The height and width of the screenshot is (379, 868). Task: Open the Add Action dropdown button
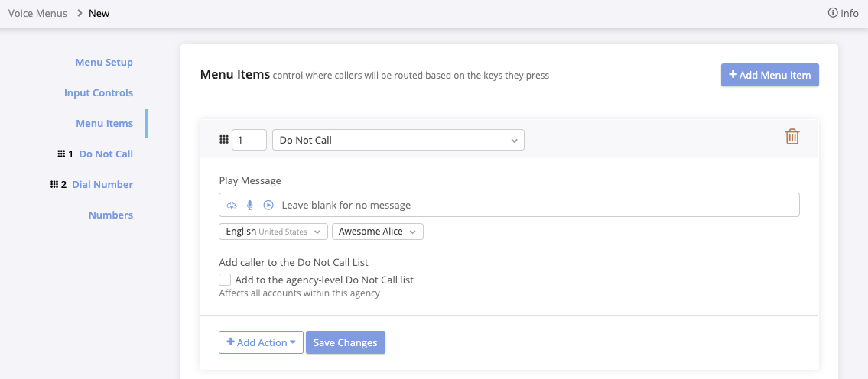[261, 342]
